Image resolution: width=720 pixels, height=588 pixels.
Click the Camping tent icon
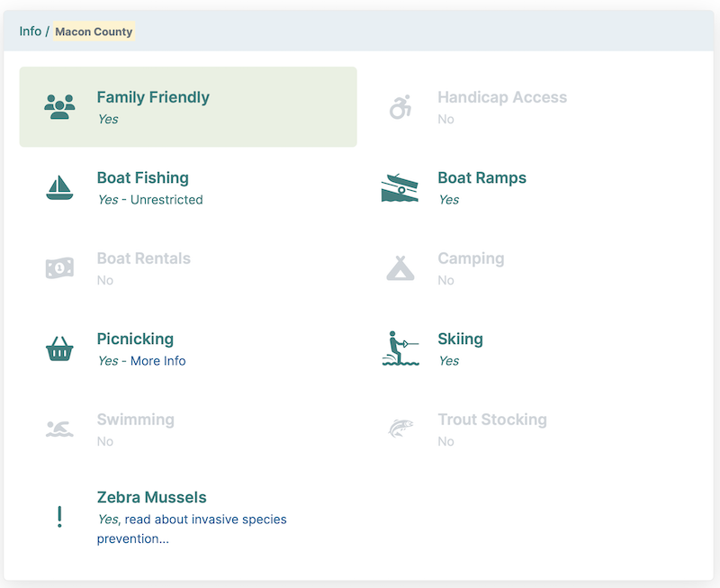pyautogui.click(x=400, y=266)
